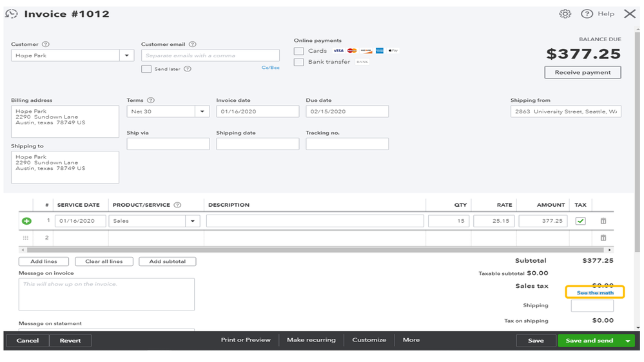Screen dimensions: 644x362
Task: Click the Terms help icon
Action: coord(151,100)
